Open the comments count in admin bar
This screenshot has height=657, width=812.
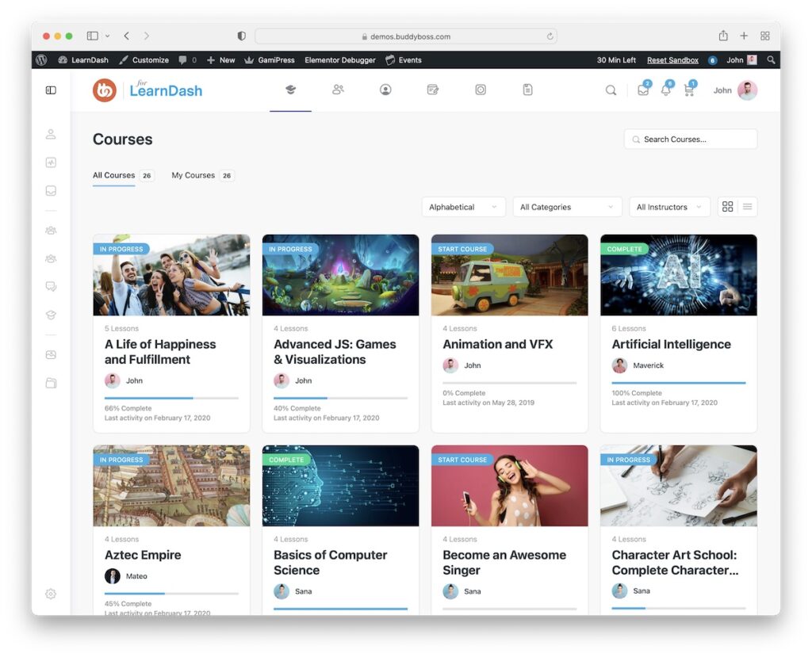click(187, 60)
